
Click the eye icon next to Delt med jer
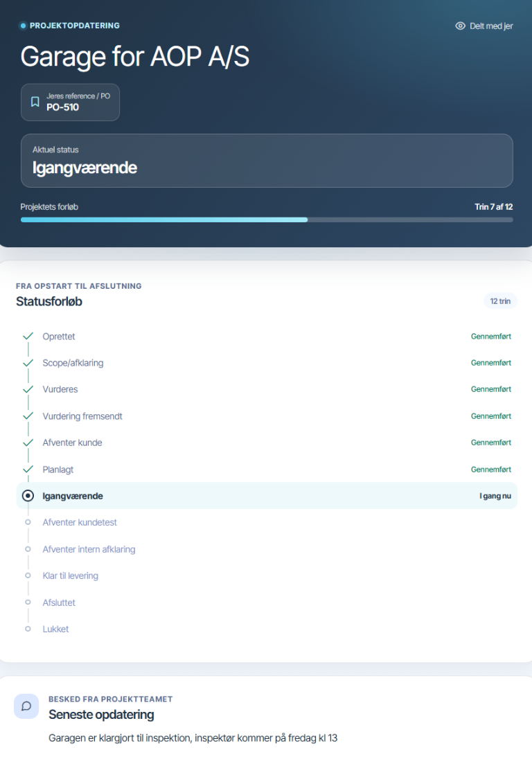tap(461, 26)
